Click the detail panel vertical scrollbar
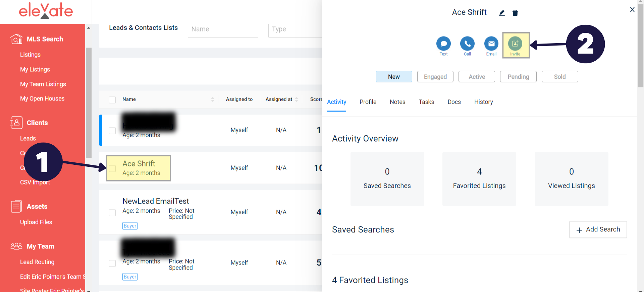This screenshot has height=292, width=644. point(640,46)
